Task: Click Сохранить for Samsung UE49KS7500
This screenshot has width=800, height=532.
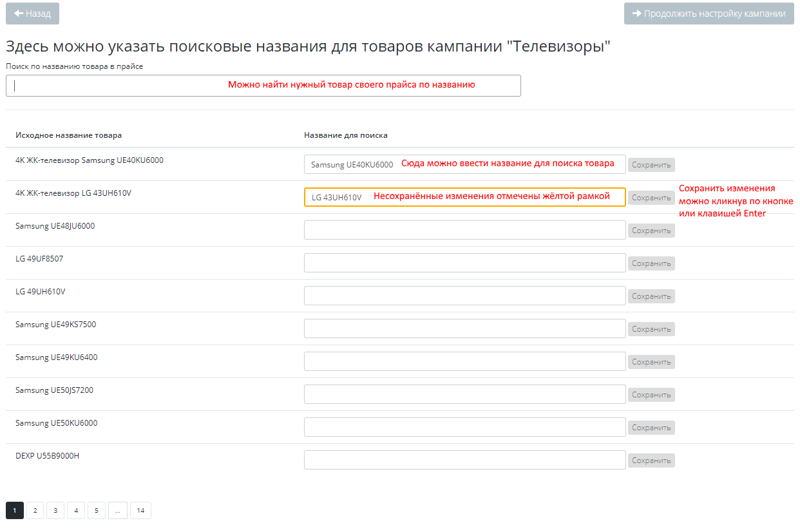Action: pos(651,329)
